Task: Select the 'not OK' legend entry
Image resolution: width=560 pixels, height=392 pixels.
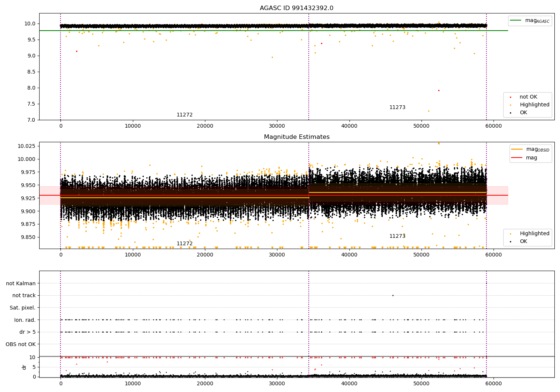Action: pos(528,97)
